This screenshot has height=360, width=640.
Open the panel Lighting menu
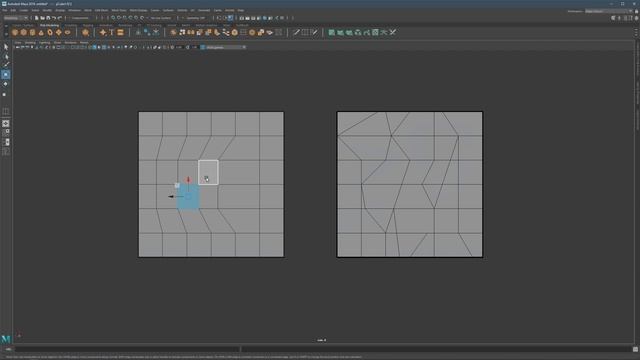[x=44, y=42]
